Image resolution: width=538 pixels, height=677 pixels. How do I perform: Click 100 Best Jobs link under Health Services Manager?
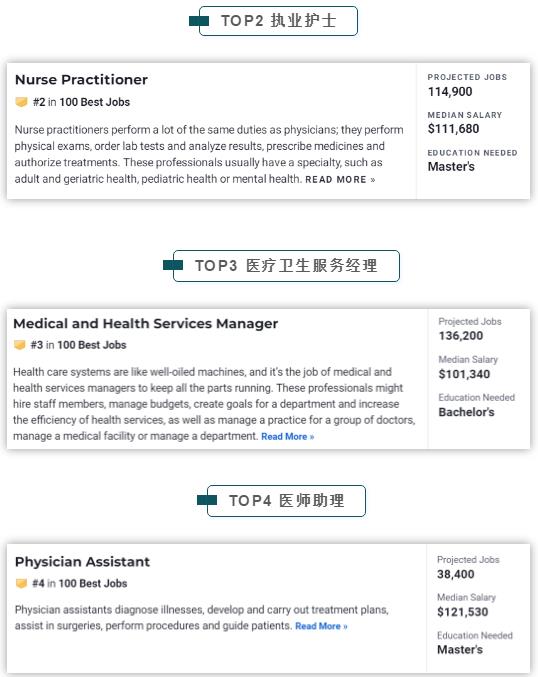pos(92,345)
